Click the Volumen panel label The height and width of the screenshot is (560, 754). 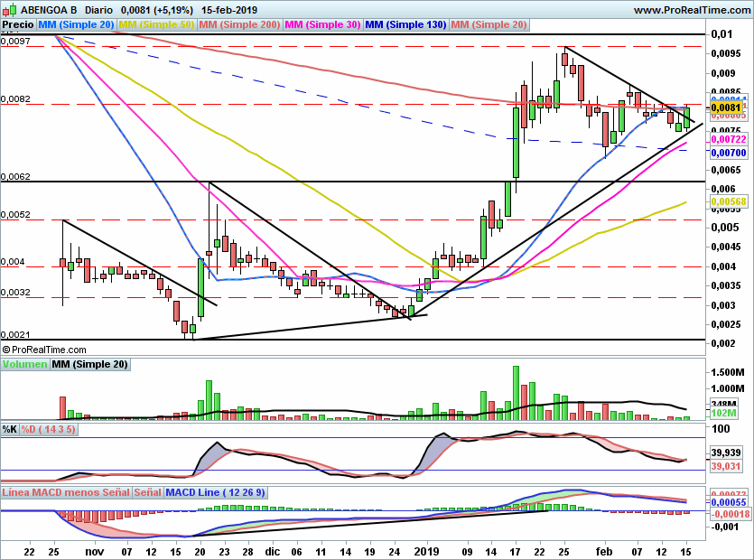(x=24, y=364)
